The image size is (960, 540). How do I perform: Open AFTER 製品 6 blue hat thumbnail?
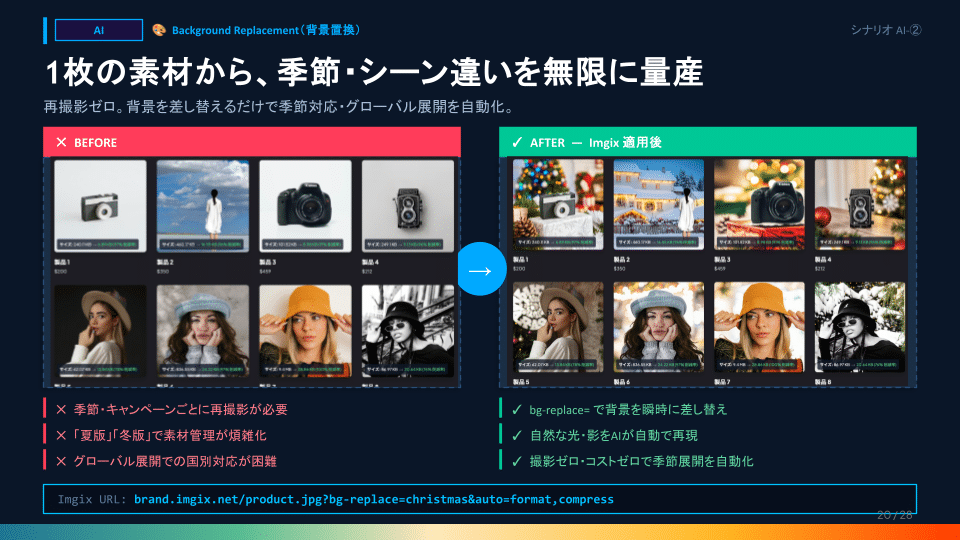(x=659, y=327)
